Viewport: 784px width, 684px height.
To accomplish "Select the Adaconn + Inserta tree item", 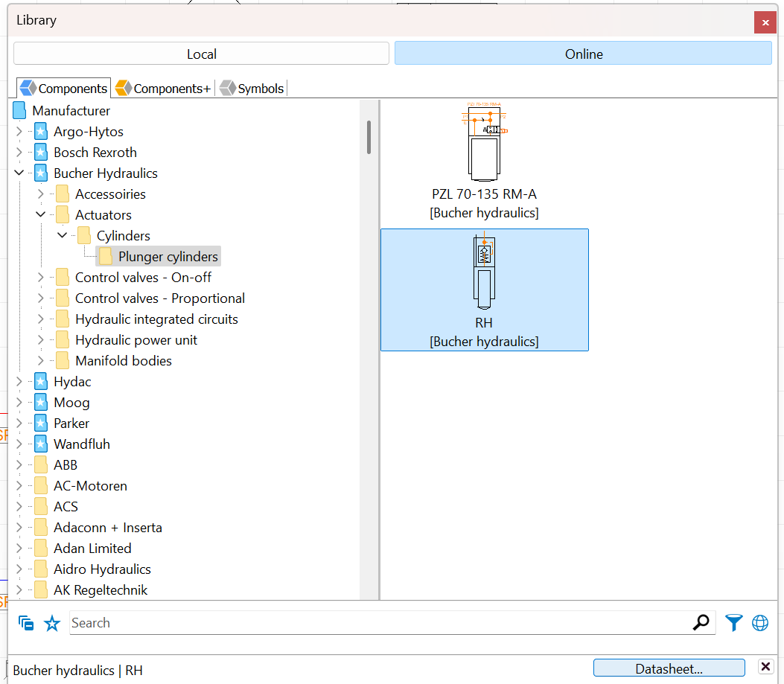I will tap(107, 528).
